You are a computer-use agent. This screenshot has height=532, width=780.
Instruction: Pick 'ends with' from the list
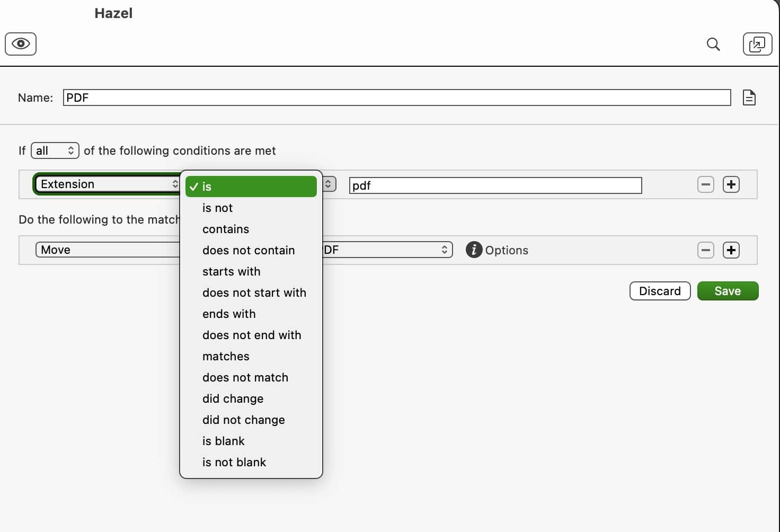tap(229, 314)
